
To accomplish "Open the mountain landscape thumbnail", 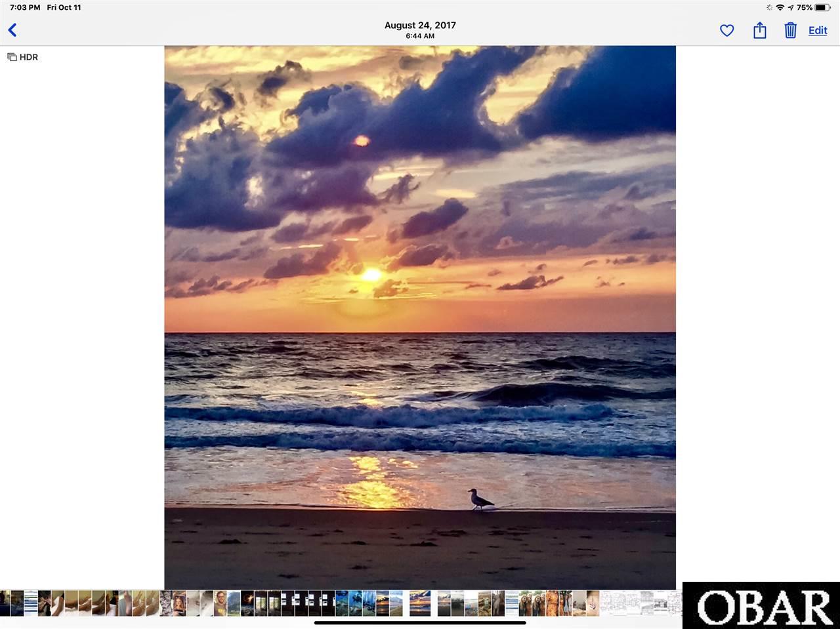I will point(234,603).
